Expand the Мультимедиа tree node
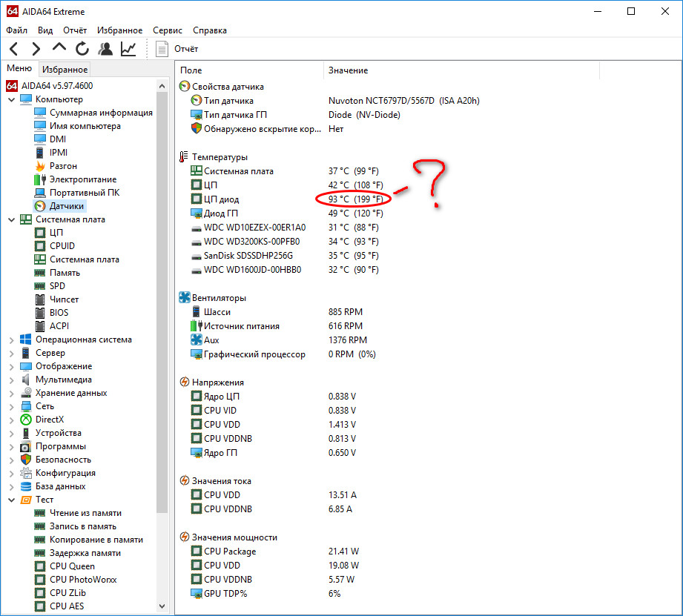This screenshot has width=683, height=616. pos(11,380)
